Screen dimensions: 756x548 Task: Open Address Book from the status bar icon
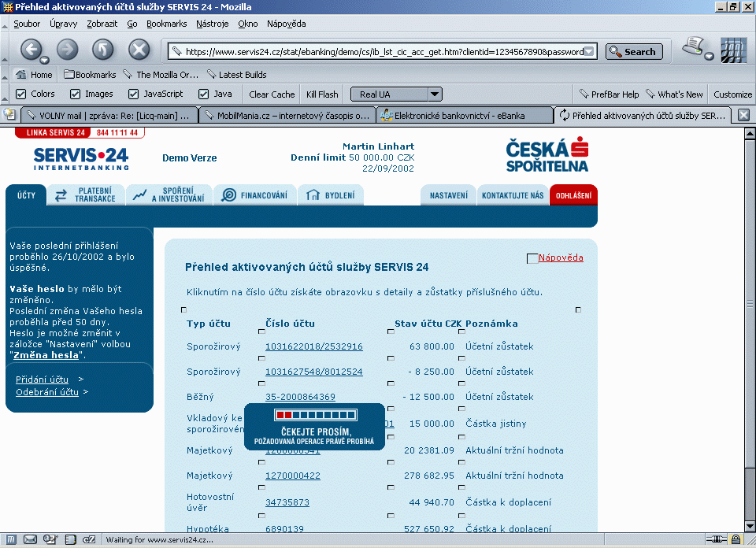pyautogui.click(x=70, y=540)
